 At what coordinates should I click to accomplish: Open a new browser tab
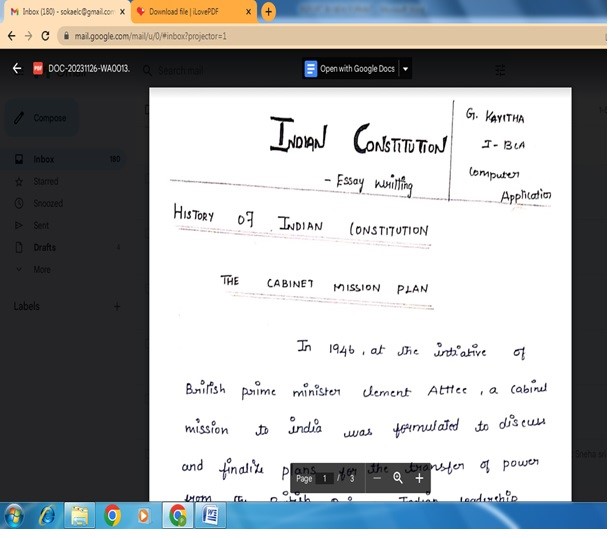click(268, 12)
